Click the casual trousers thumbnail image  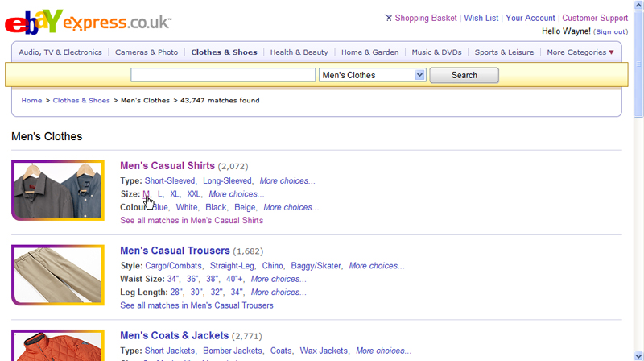[x=58, y=275]
